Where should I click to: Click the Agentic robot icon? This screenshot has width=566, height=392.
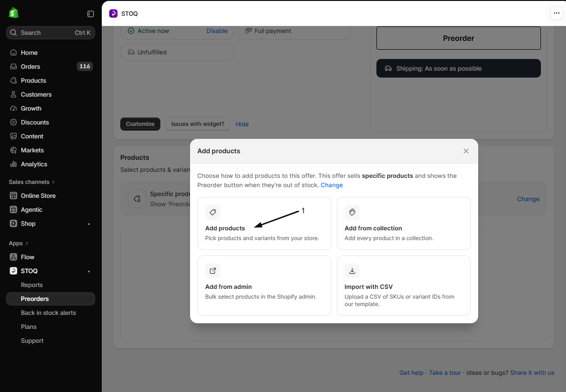click(x=13, y=209)
